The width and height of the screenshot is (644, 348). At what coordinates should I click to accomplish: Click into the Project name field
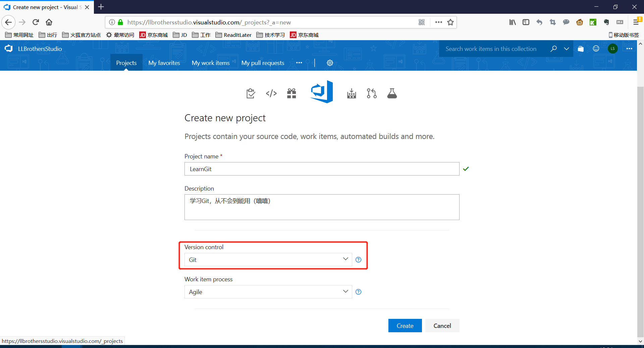pyautogui.click(x=322, y=169)
